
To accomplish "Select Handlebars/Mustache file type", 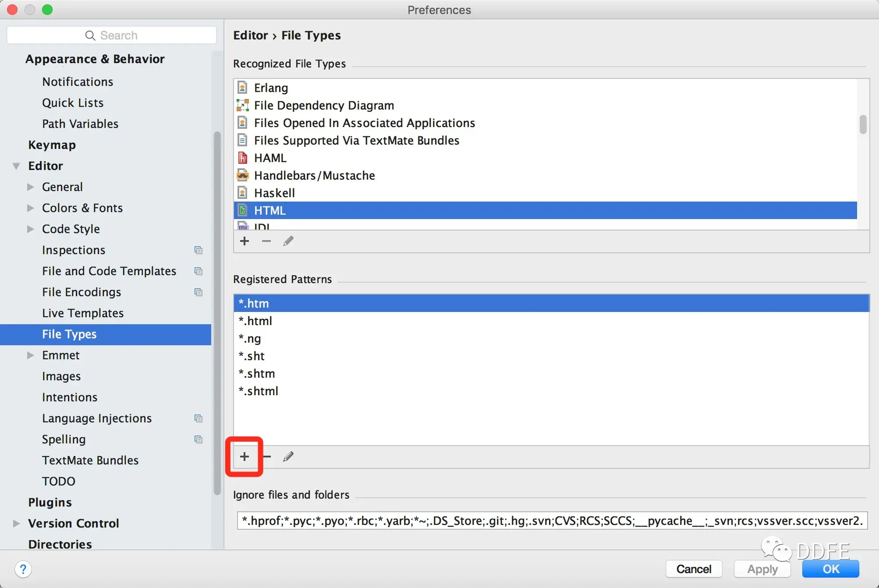I will pos(314,176).
